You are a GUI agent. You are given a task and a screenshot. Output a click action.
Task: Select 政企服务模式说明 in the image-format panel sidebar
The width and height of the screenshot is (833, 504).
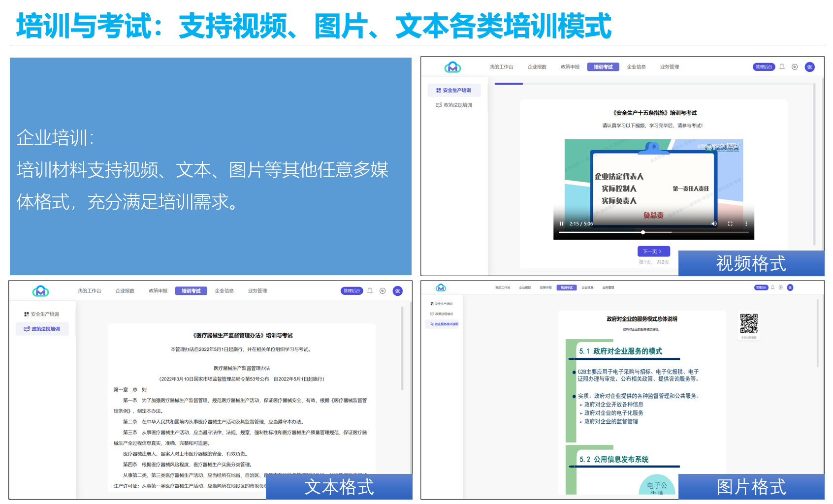pos(444,324)
